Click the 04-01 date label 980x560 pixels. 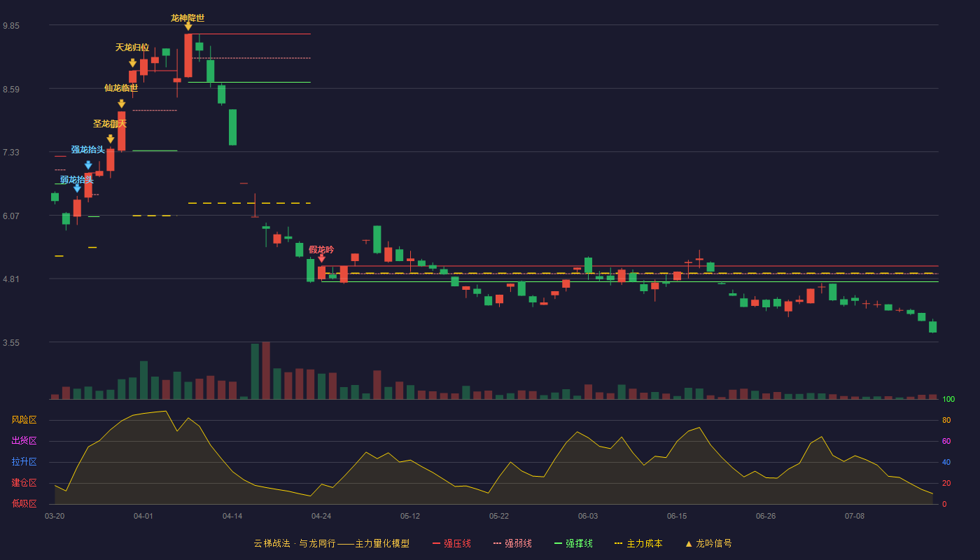143,516
